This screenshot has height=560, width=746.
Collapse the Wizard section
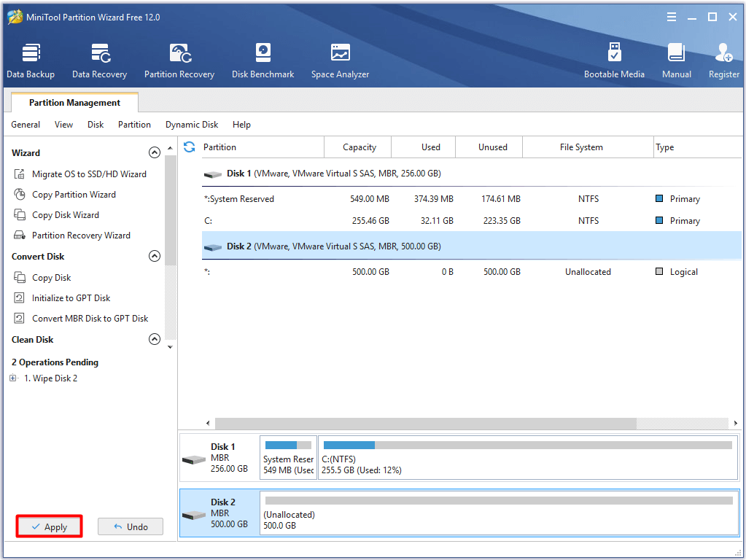tap(154, 152)
